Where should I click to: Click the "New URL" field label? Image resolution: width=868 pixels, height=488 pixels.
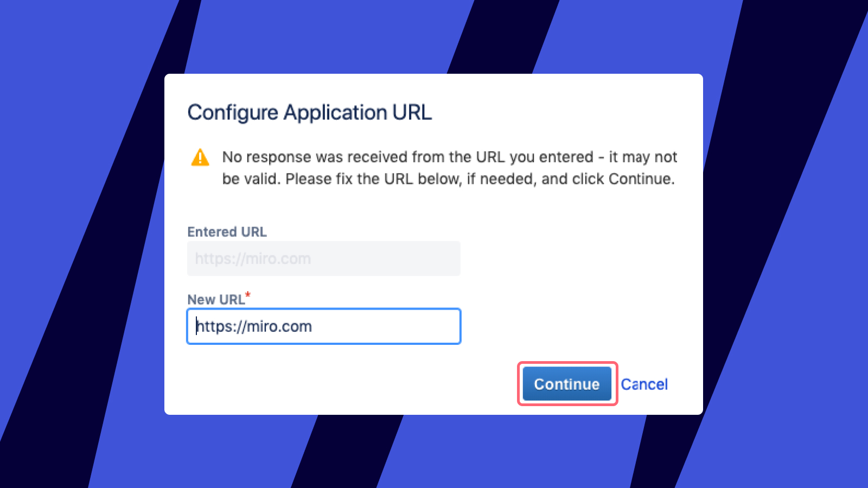tap(216, 300)
